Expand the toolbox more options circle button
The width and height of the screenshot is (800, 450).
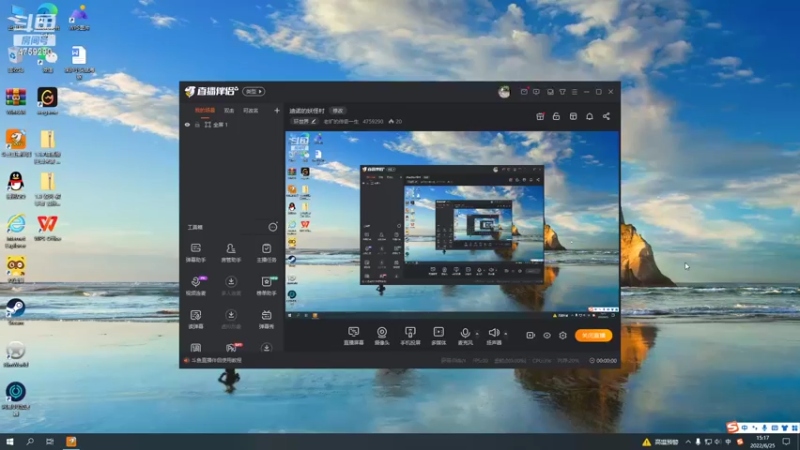point(273,227)
